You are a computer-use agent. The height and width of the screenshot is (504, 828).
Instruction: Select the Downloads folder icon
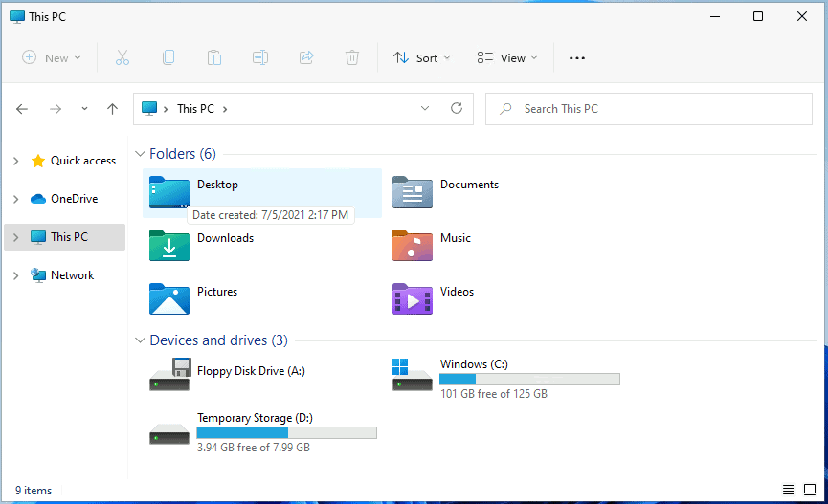click(169, 246)
